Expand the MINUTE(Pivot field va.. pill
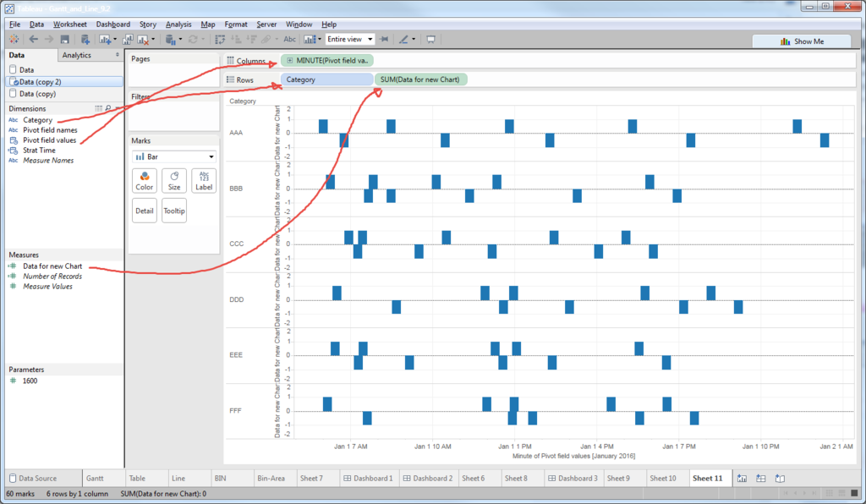866x504 pixels. (x=290, y=61)
